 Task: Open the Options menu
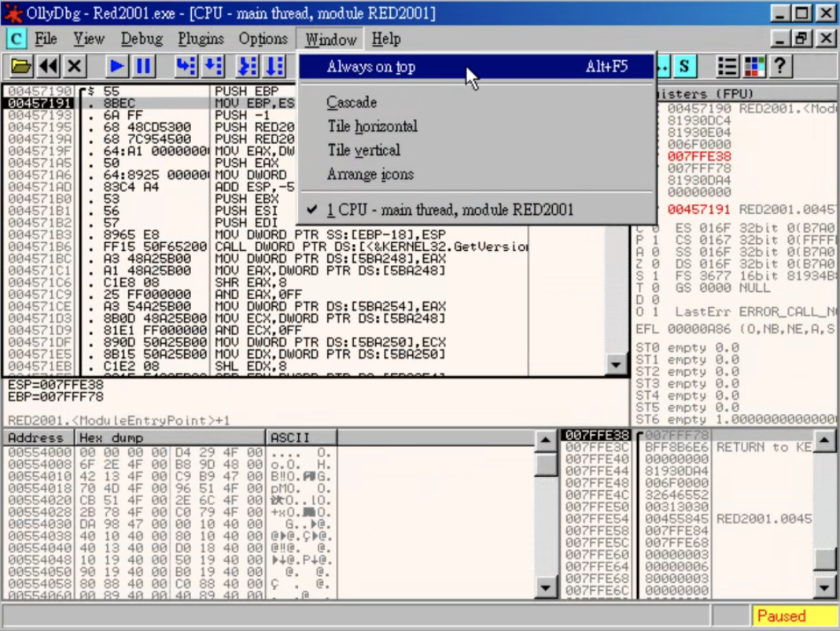263,39
